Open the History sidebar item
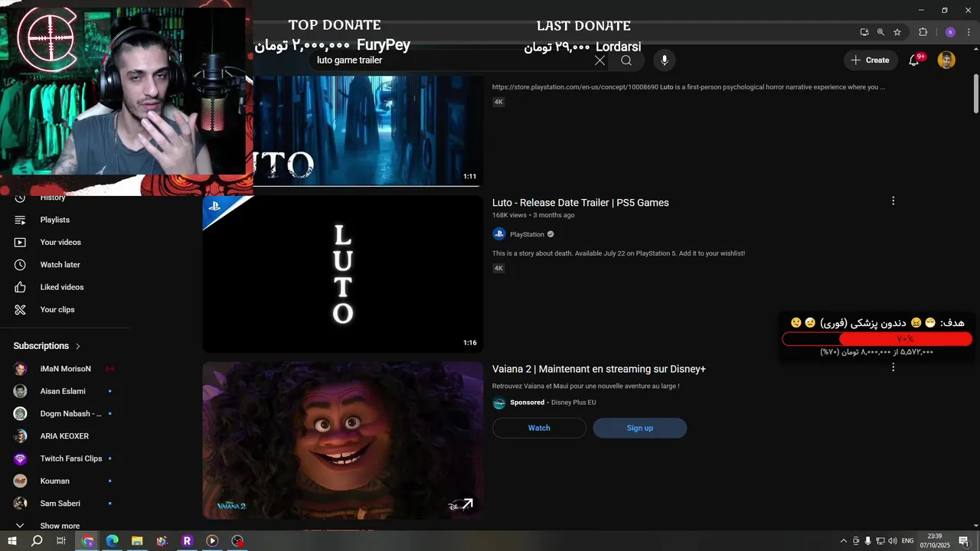 (52, 198)
